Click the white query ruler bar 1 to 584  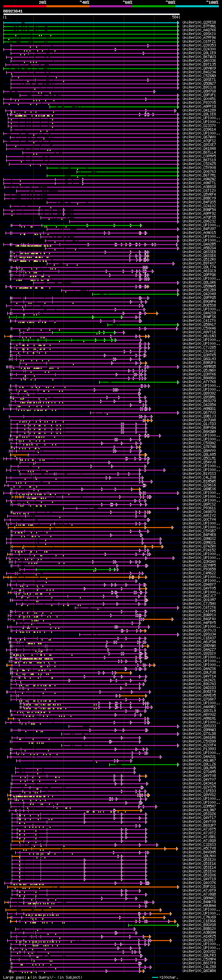coord(92,15)
